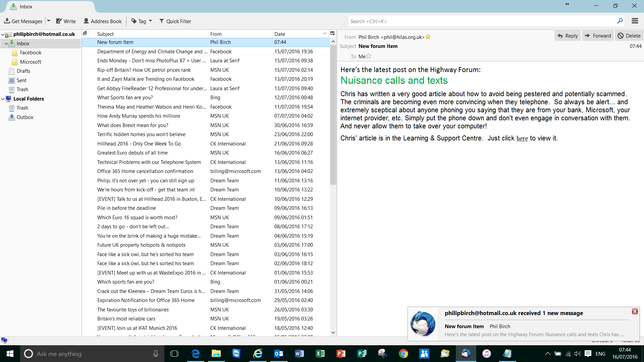Click the message list scrollbar thumb

pos(333,115)
